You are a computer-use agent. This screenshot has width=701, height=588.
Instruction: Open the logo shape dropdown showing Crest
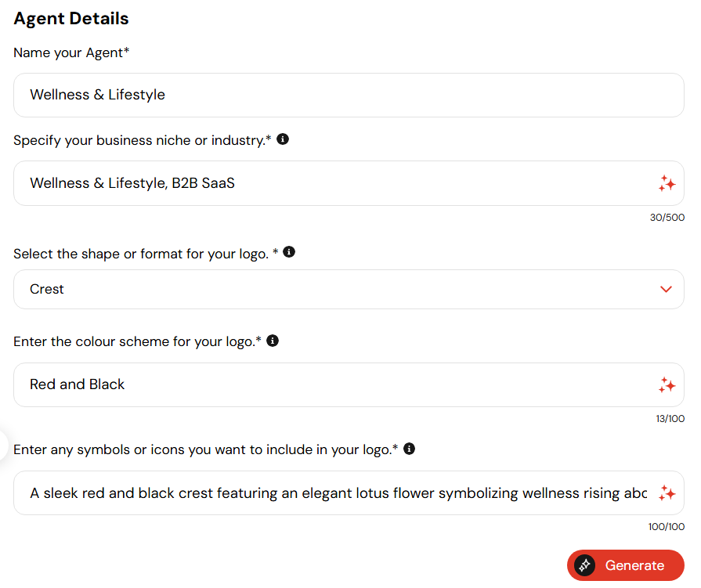click(x=349, y=289)
